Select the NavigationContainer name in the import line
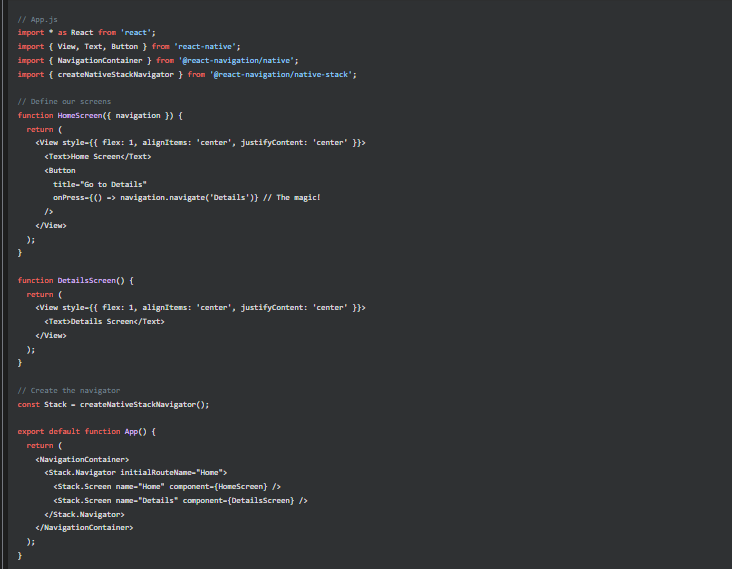732x569 pixels. click(99, 61)
